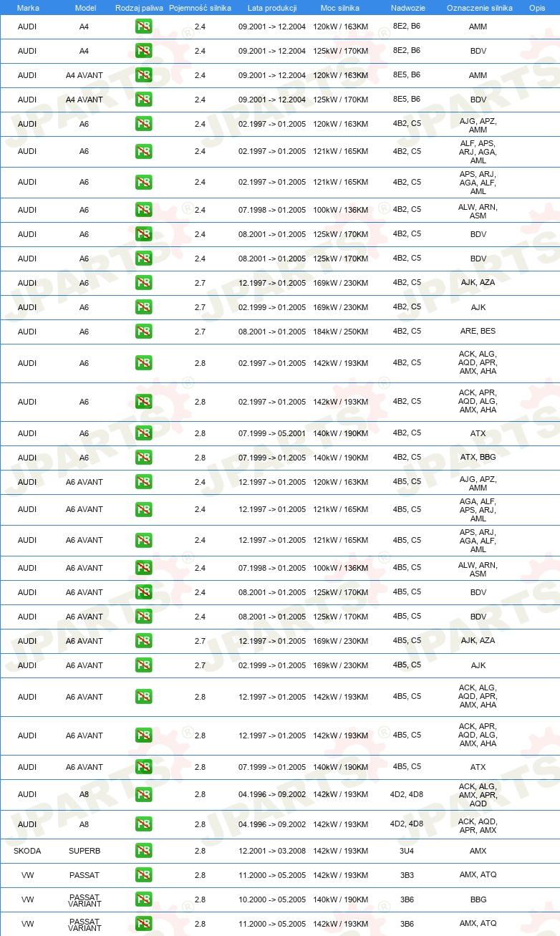Screen dimensions: 560x936
Task: Select the petrol icon in the A6 07.1999 -> 05.2001 row
Action: click(143, 433)
